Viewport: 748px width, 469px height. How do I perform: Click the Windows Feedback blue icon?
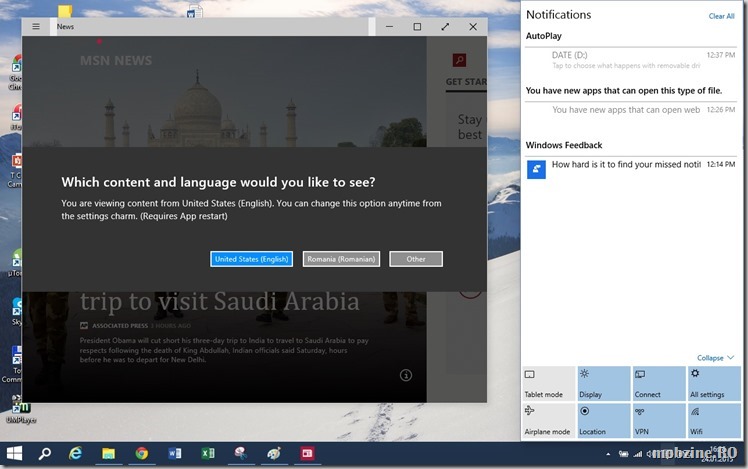point(536,169)
